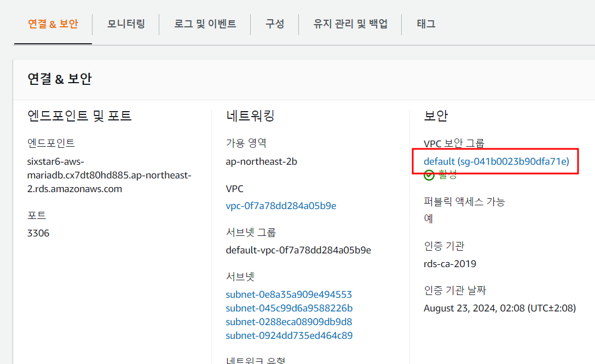Click the sixstar6-aws-mariadb endpoint address text
This screenshot has width=595, height=364.
[x=109, y=175]
